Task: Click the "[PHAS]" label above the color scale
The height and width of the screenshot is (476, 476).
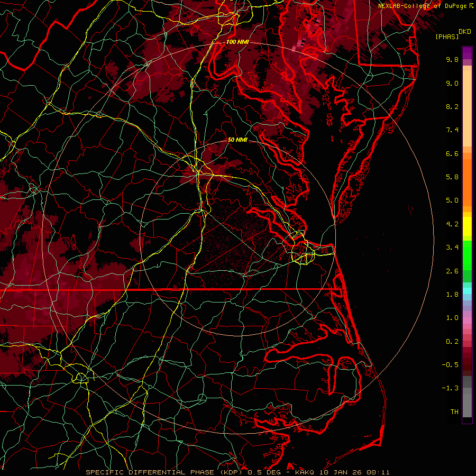Action: 447,37
